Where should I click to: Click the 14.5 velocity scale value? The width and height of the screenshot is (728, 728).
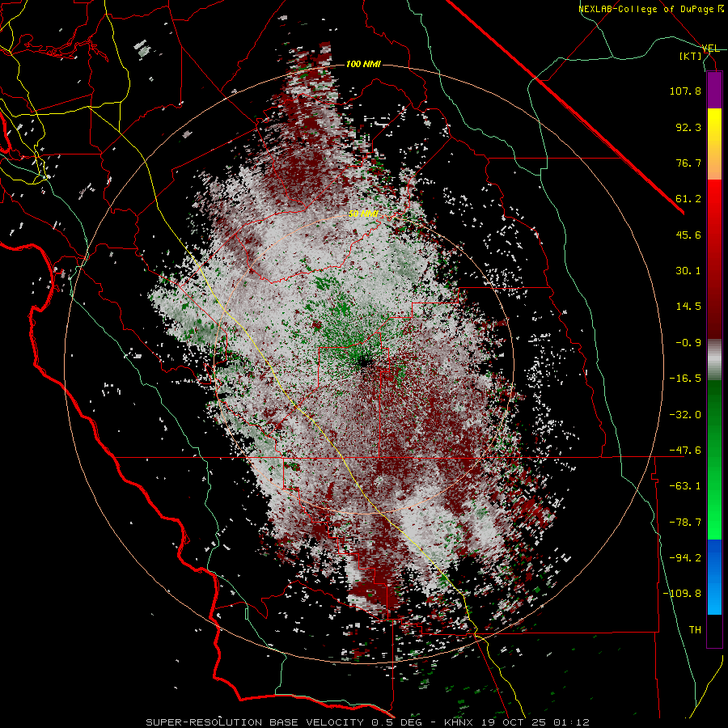pos(688,307)
